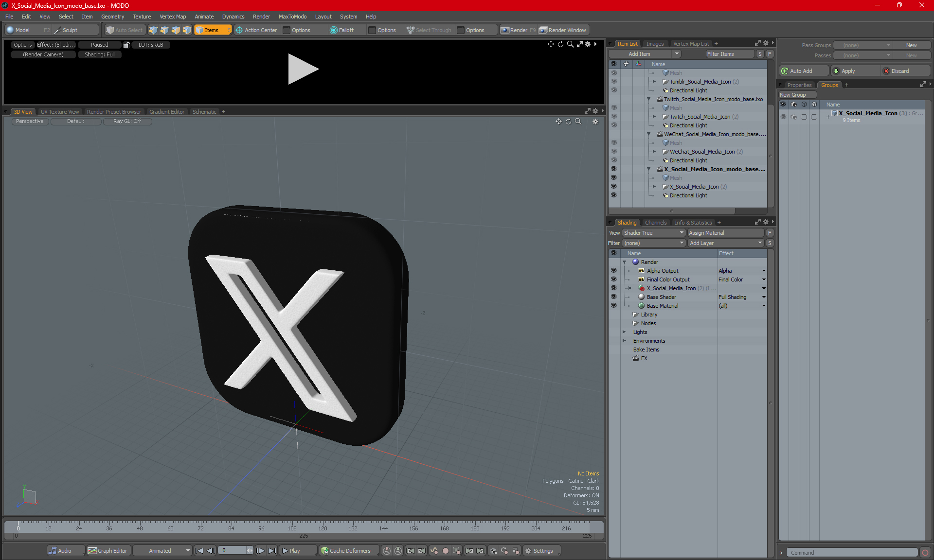Click the Auto Add button

click(804, 71)
